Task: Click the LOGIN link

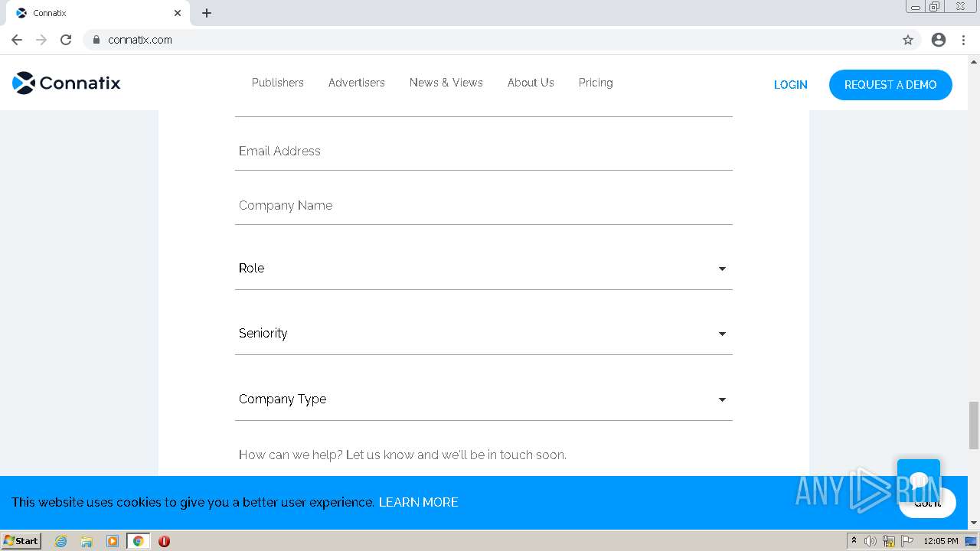Action: point(791,85)
